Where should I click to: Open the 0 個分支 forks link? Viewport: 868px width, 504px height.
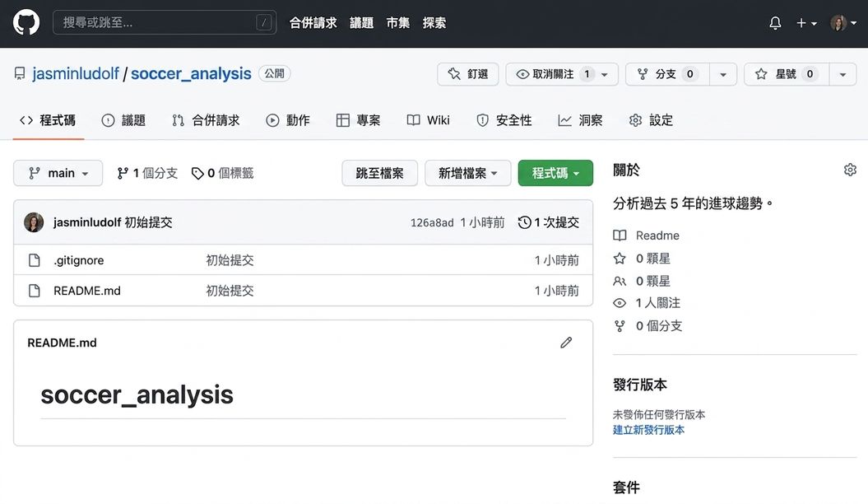click(x=659, y=326)
